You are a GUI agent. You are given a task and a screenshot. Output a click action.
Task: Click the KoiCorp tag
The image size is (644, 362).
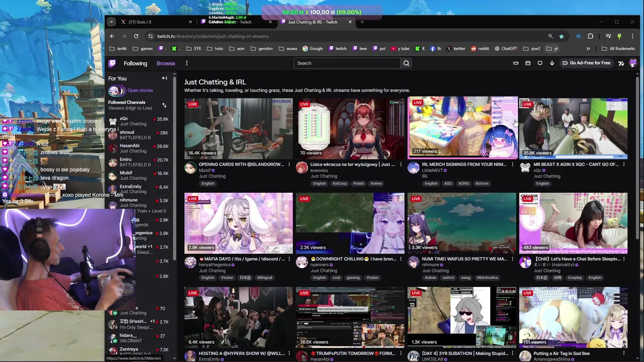click(340, 184)
